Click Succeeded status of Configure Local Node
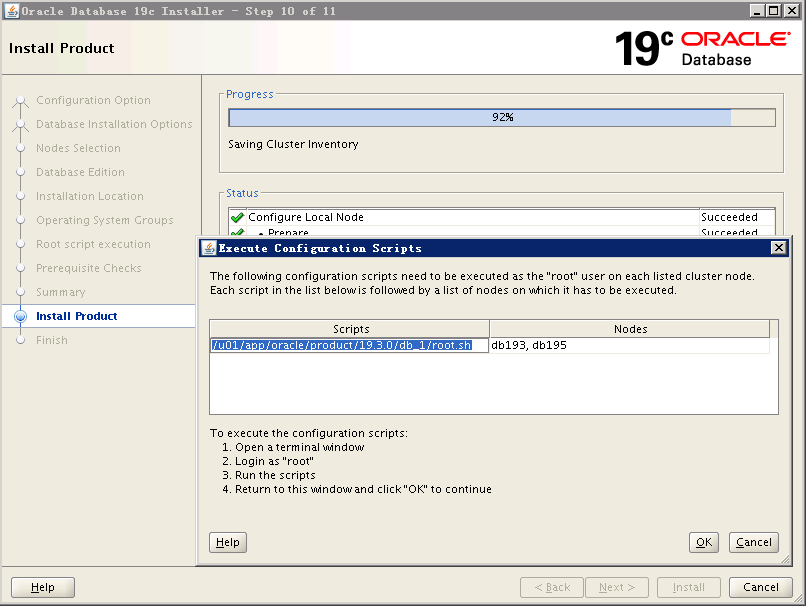This screenshot has height=606, width=806. 729,217
